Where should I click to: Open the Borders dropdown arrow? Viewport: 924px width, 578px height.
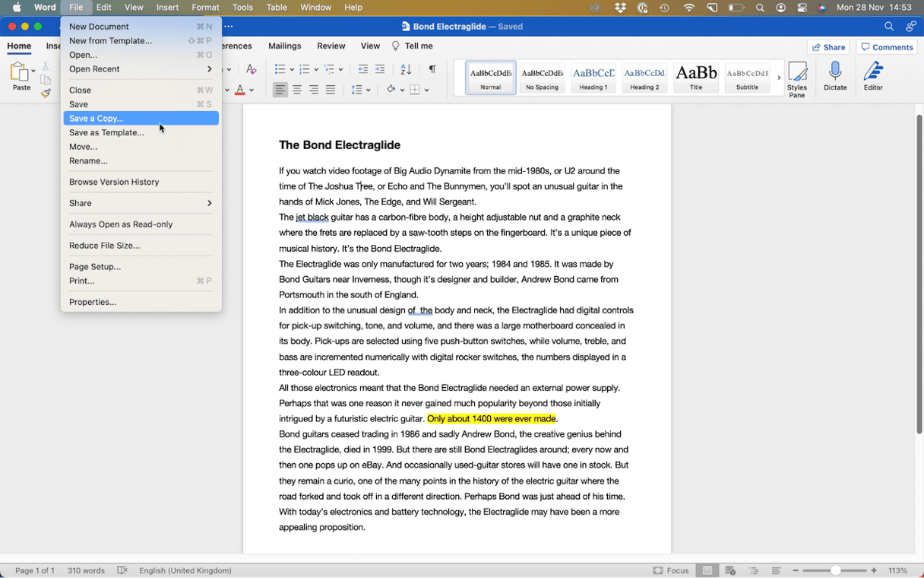[426, 90]
